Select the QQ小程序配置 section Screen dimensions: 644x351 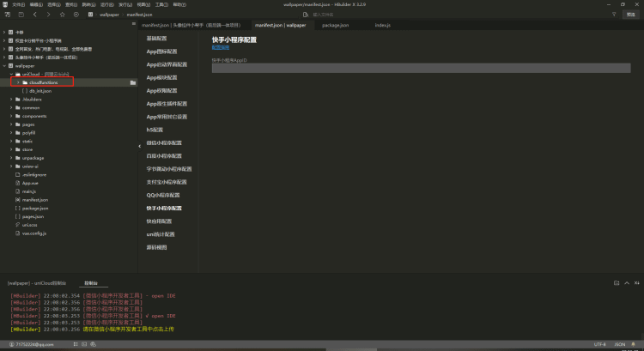coord(163,195)
